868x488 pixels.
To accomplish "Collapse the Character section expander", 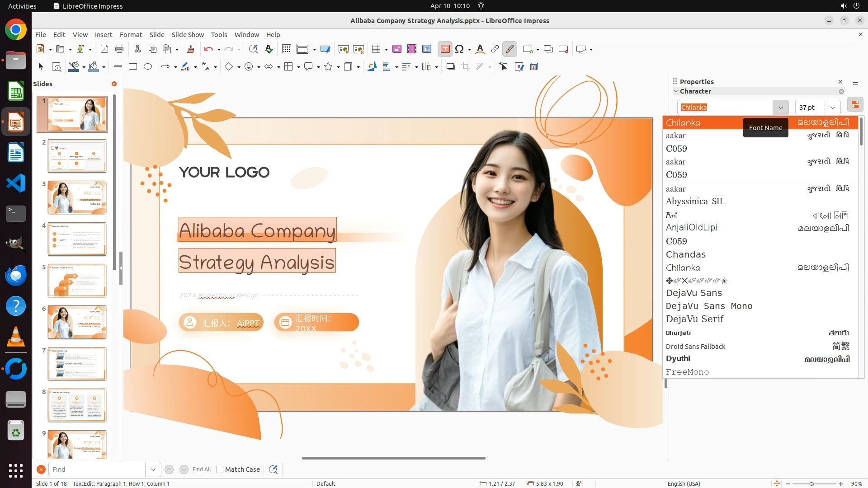I will click(676, 91).
